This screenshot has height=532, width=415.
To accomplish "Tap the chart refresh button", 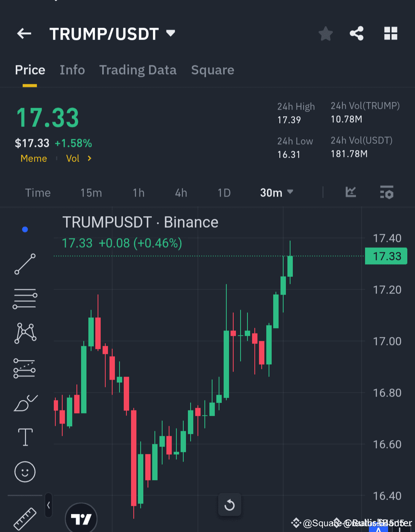I will point(230,505).
